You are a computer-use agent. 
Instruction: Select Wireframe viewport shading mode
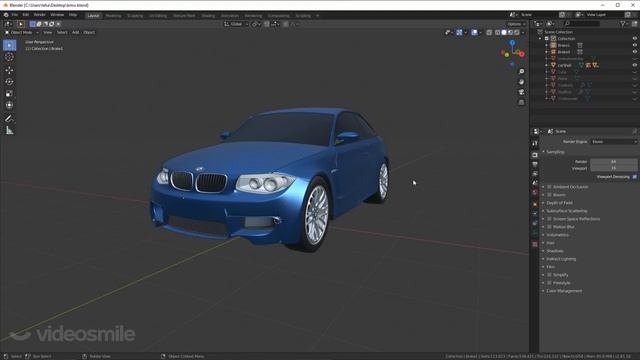(498, 32)
